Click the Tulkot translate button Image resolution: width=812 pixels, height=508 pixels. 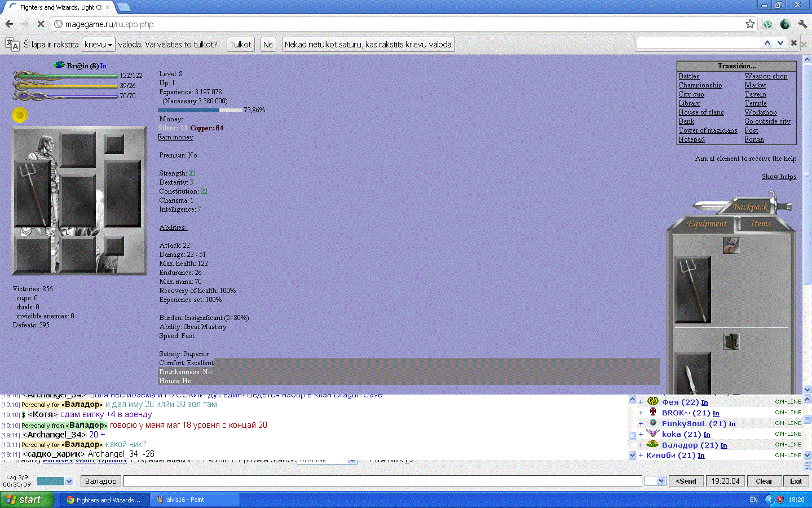click(x=241, y=45)
